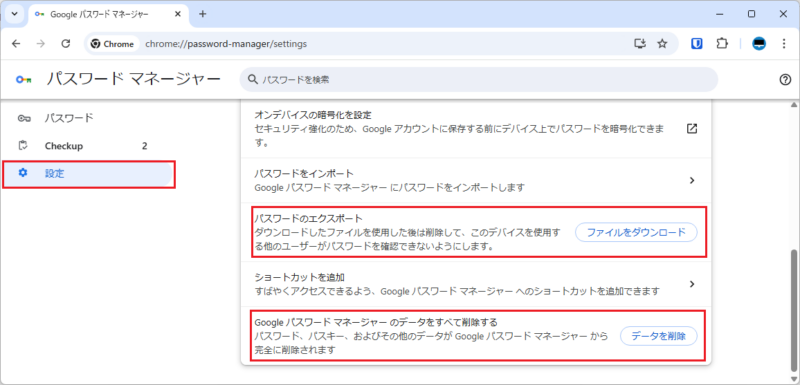Select 設定 in sidebar
The image size is (800, 385).
point(88,173)
